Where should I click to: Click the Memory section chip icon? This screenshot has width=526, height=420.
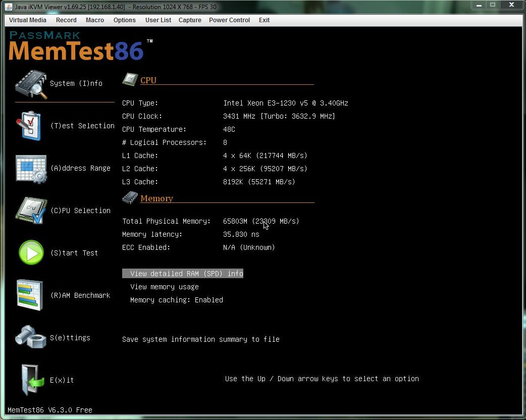click(x=130, y=197)
